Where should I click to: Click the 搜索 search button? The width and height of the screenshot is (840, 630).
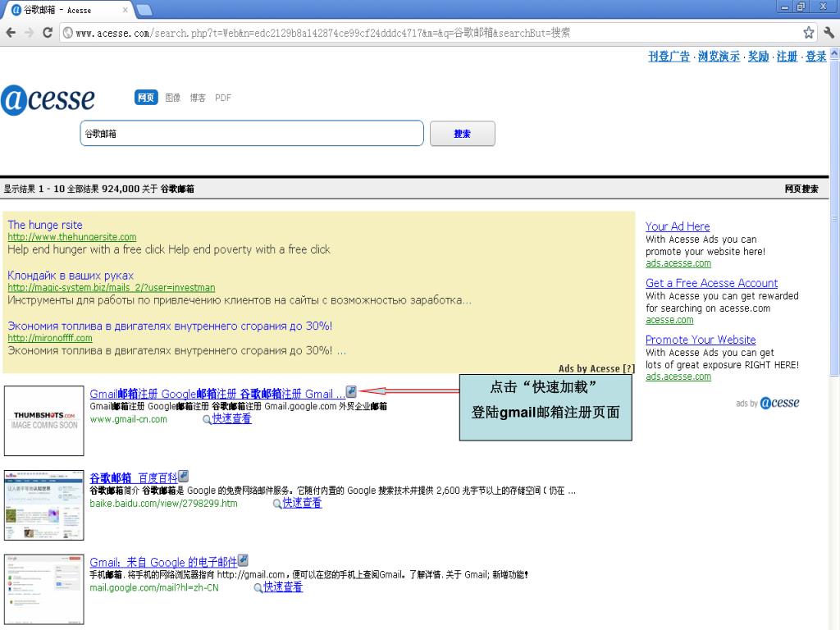(x=463, y=134)
